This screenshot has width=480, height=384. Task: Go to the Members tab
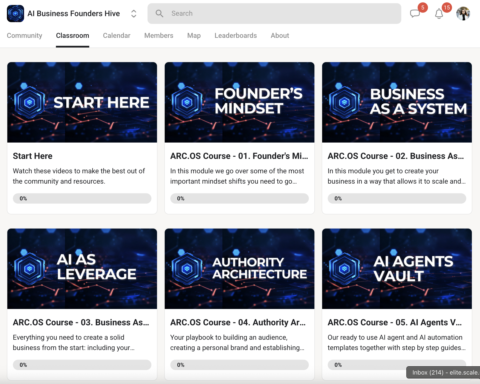click(x=159, y=35)
